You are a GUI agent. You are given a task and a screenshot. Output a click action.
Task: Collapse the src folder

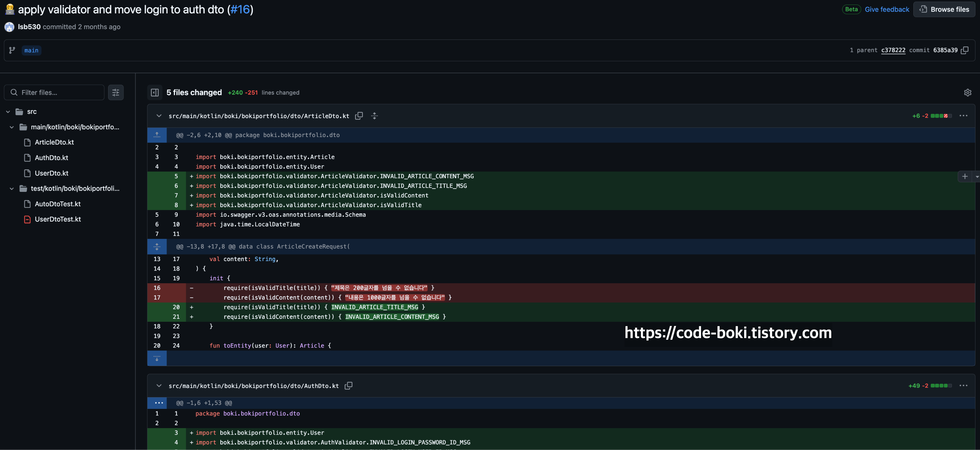8,112
